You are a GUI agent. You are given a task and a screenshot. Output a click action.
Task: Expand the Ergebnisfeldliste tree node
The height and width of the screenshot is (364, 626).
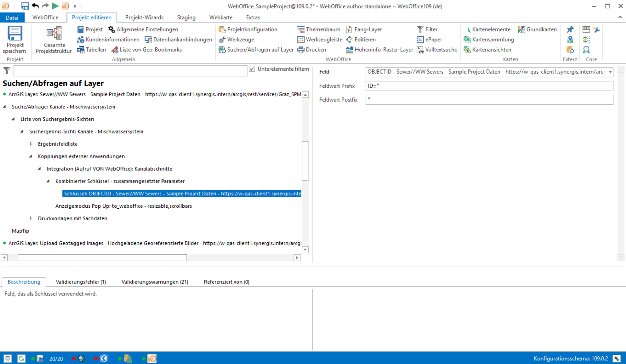tap(31, 144)
